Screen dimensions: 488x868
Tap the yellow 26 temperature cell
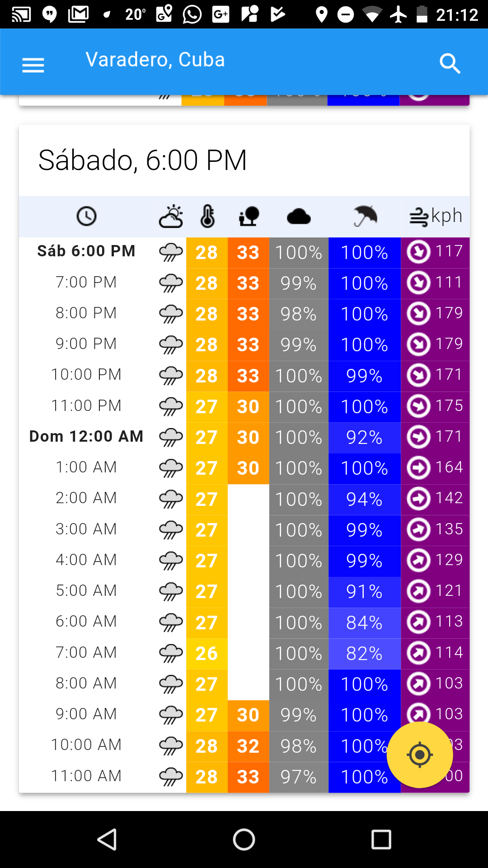tap(207, 654)
